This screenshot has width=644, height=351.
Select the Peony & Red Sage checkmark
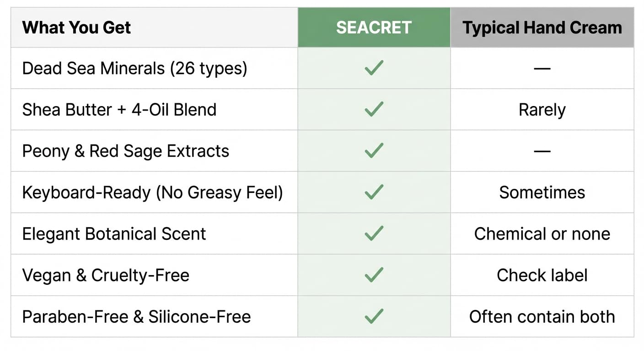click(x=374, y=151)
